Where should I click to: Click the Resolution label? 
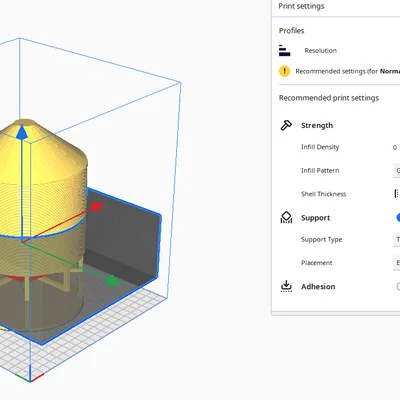[x=320, y=51]
